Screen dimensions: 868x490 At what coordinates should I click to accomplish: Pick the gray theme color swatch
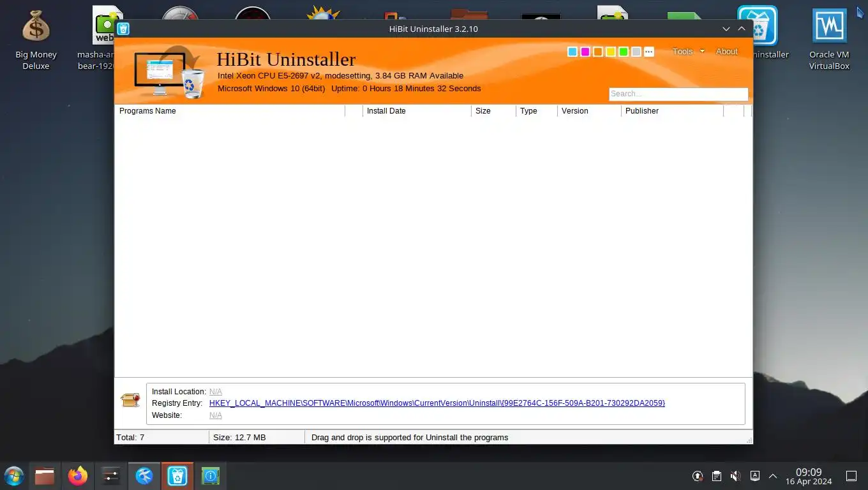pyautogui.click(x=636, y=52)
